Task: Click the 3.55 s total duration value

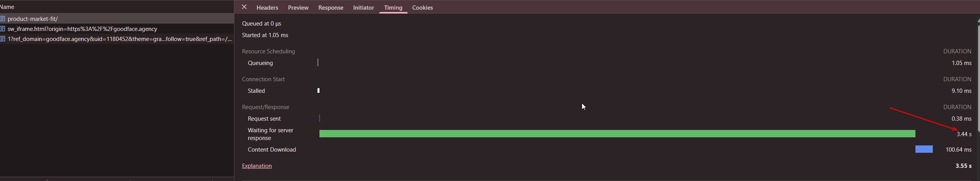Action: pyautogui.click(x=963, y=166)
